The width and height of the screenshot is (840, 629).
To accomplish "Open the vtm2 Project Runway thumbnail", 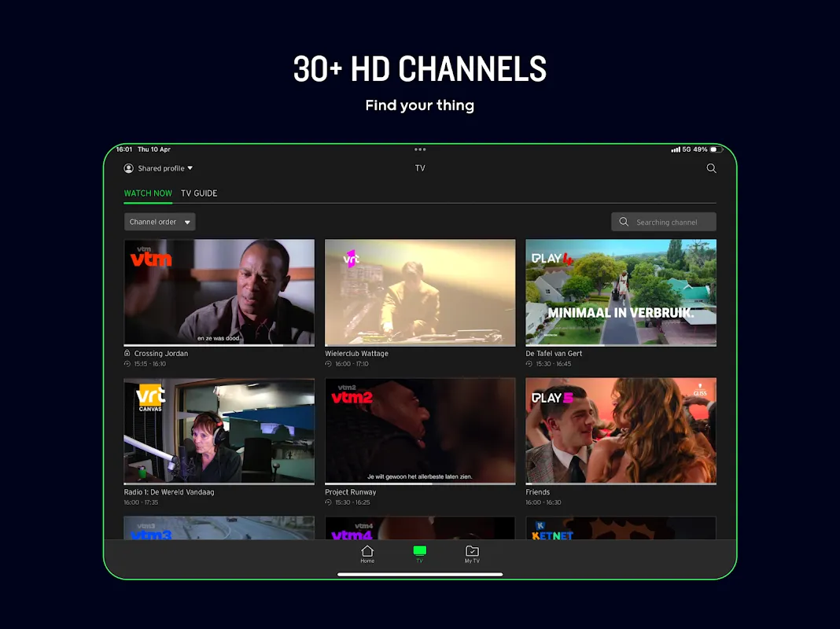I will (420, 431).
